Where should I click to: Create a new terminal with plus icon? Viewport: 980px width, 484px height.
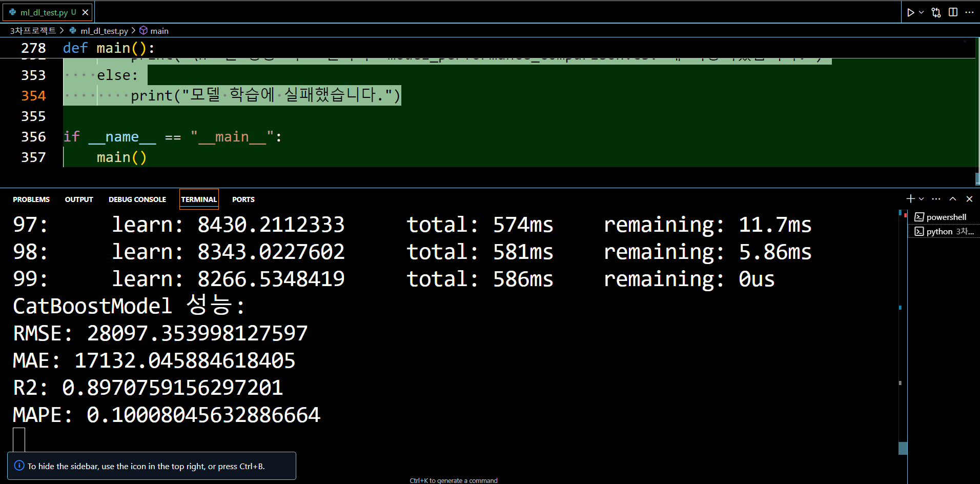[910, 199]
